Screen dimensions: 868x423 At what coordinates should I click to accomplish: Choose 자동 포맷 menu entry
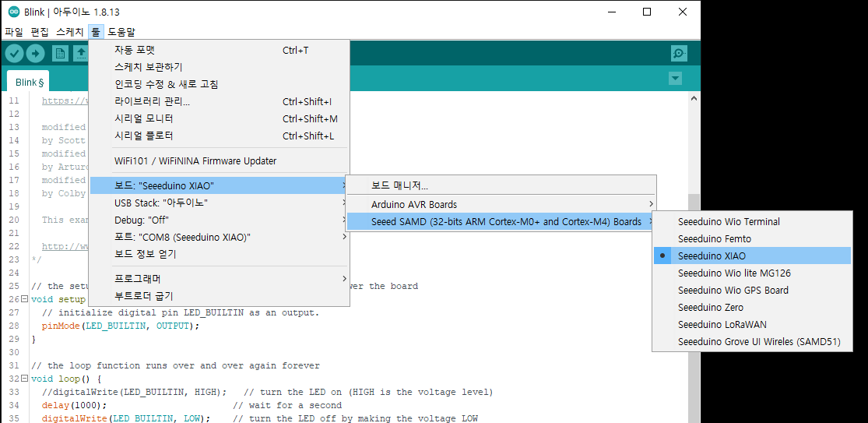point(220,51)
